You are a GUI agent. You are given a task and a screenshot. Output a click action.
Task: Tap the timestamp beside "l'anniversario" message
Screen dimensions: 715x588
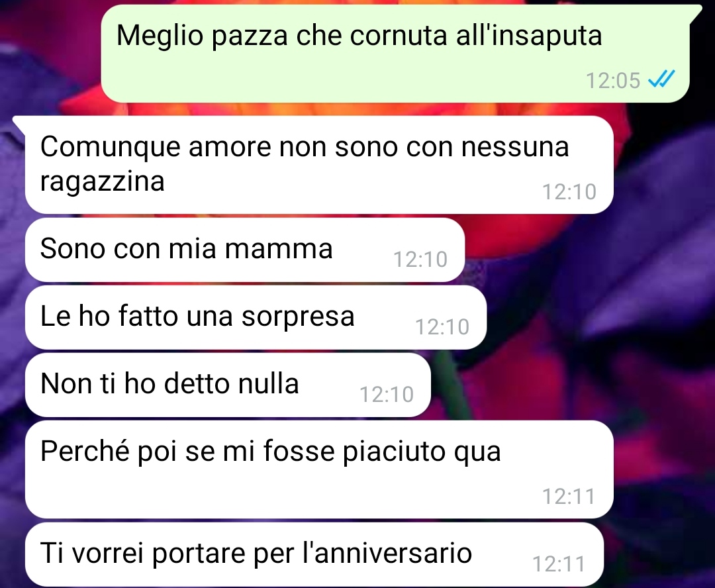[559, 564]
